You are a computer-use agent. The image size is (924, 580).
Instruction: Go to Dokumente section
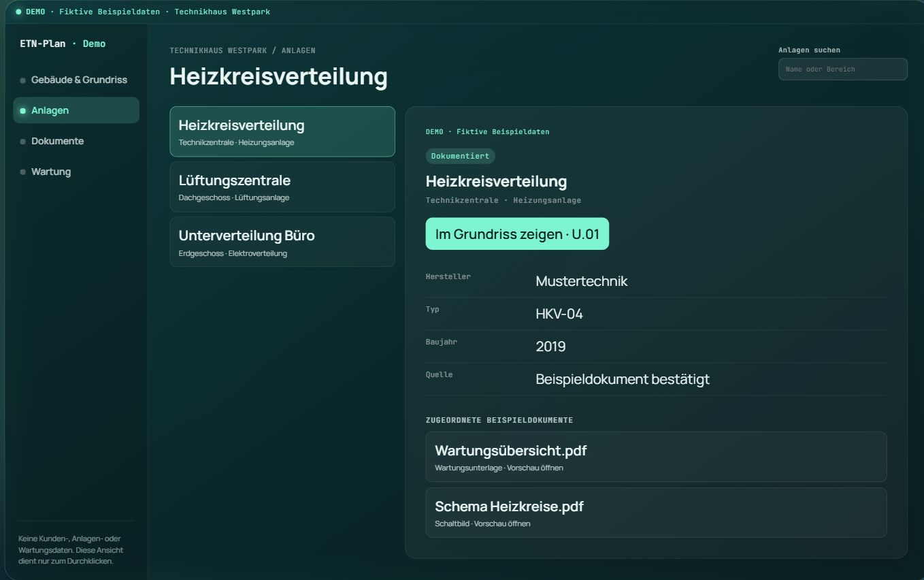point(76,141)
